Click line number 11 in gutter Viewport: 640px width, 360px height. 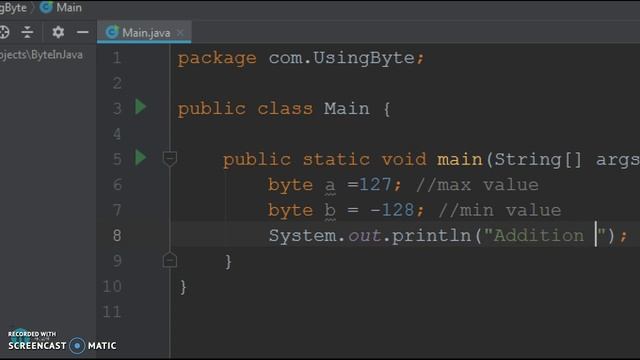(112, 312)
